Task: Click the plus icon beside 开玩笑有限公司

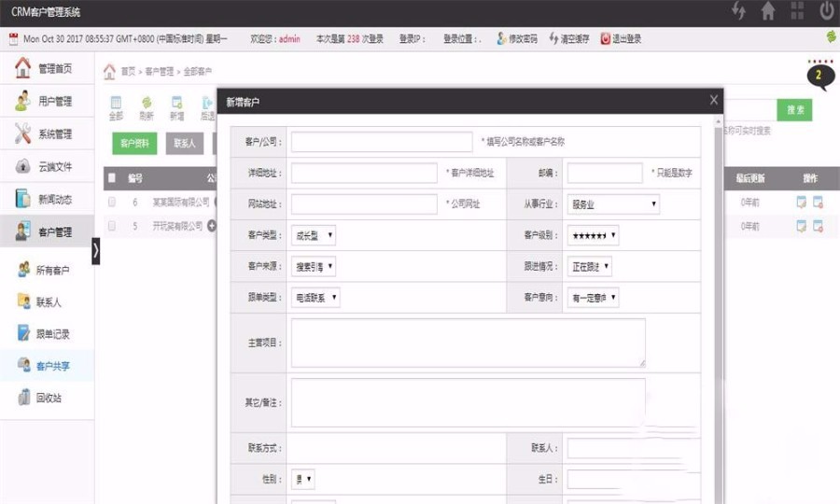Action: (212, 226)
